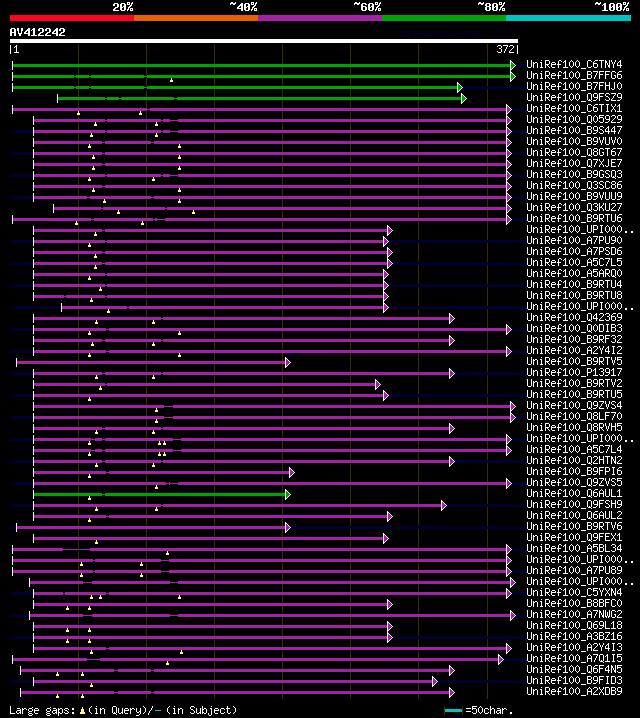Select the UniRef100_Q9FSH9 label

(x=574, y=504)
